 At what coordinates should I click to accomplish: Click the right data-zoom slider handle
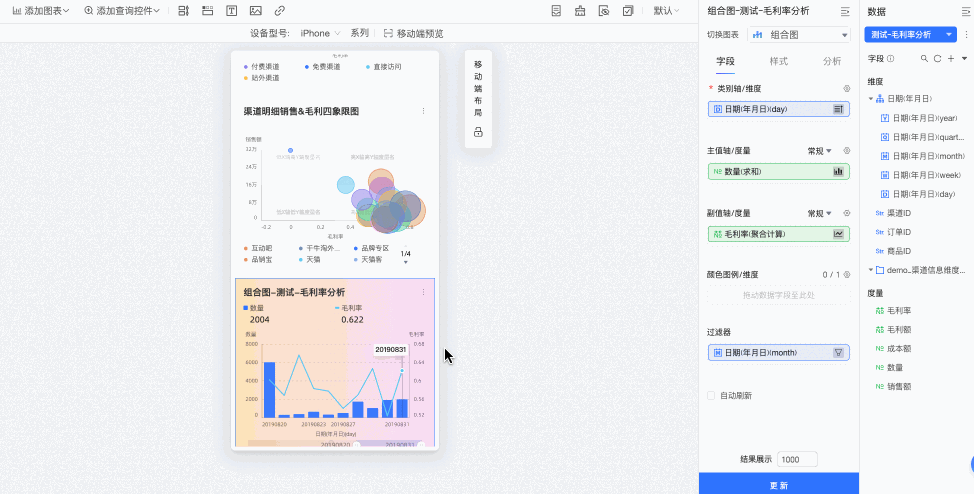421,445
